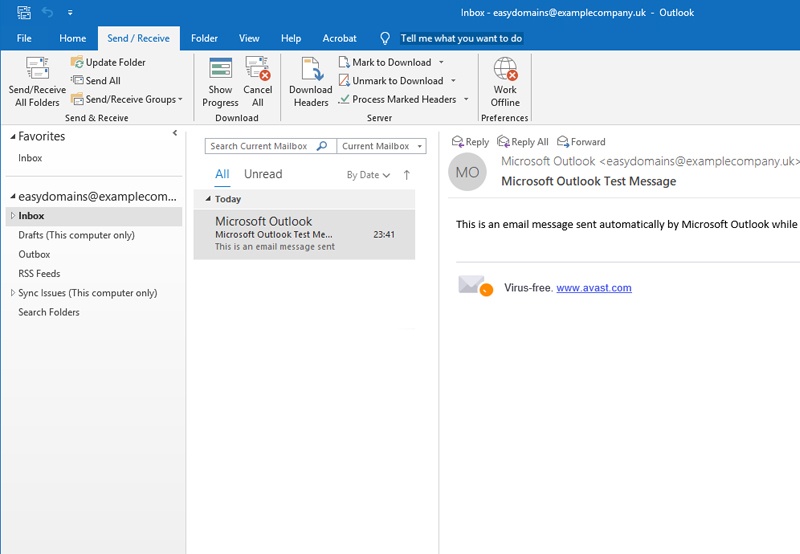Screen dimensions: 800x554
Task: Filter by Unread messages
Action: pyautogui.click(x=263, y=174)
